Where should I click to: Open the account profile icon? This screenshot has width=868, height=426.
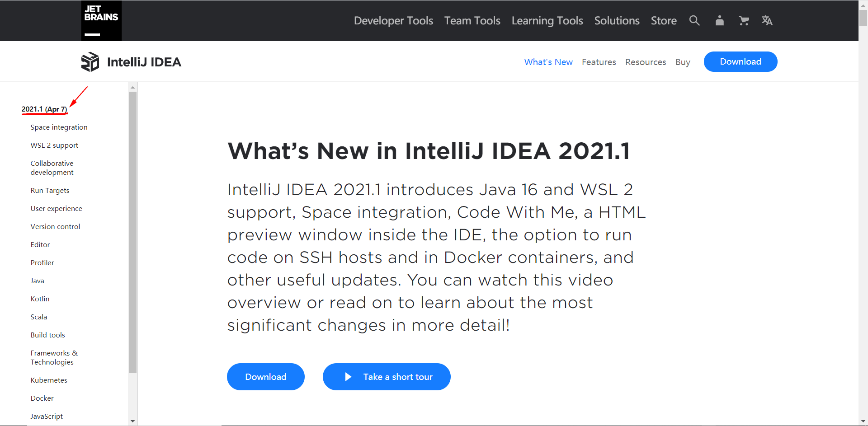pos(719,21)
